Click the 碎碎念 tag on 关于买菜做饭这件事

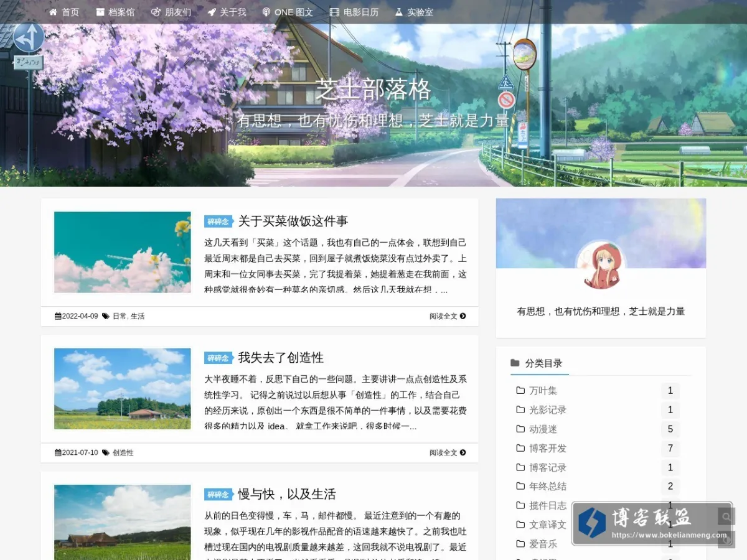218,222
